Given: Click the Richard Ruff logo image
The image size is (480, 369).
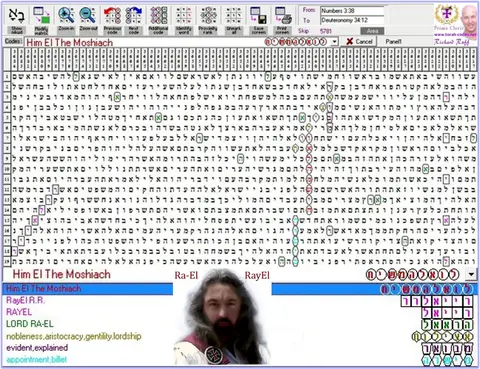Looking at the screenshot, I should tap(455, 23).
